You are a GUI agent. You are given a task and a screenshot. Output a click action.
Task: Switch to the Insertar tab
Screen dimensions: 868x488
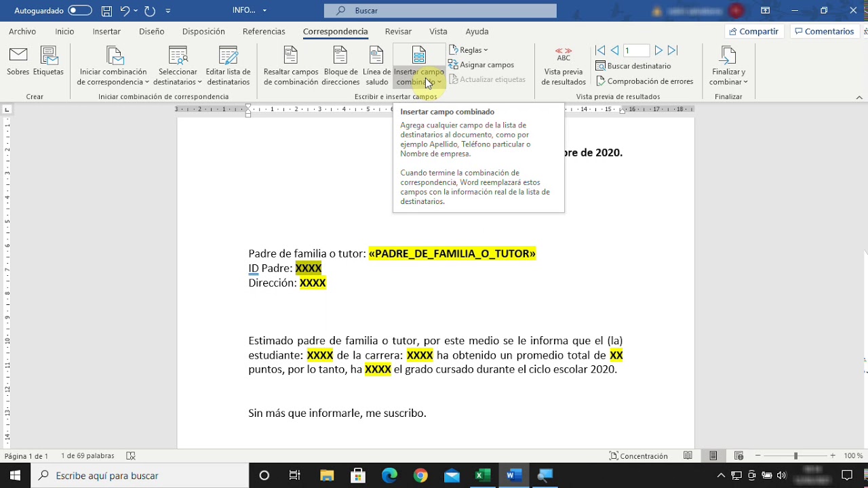106,31
